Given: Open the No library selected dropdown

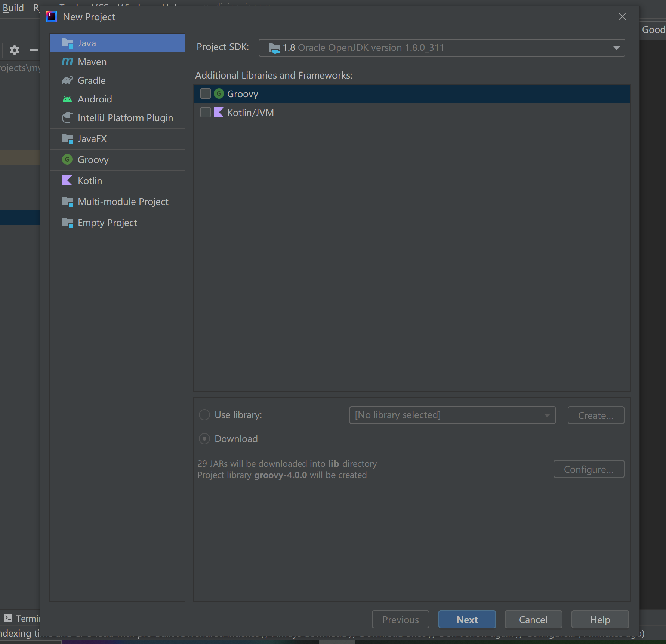Looking at the screenshot, I should click(452, 415).
